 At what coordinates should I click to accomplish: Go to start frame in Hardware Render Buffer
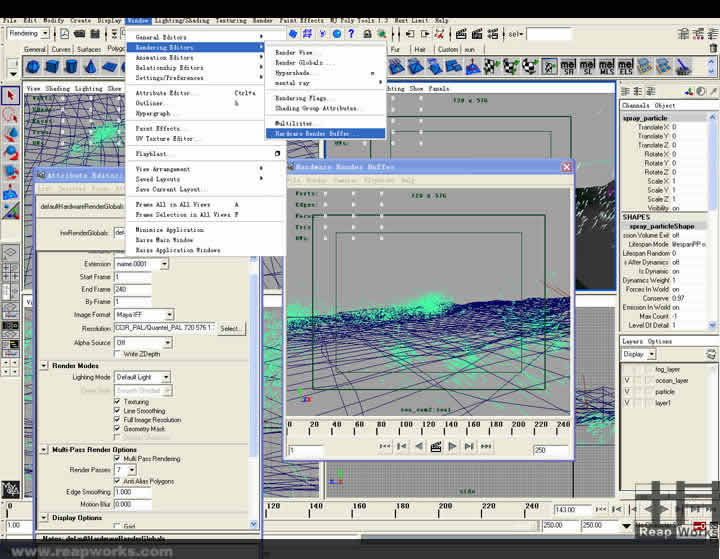[x=385, y=446]
